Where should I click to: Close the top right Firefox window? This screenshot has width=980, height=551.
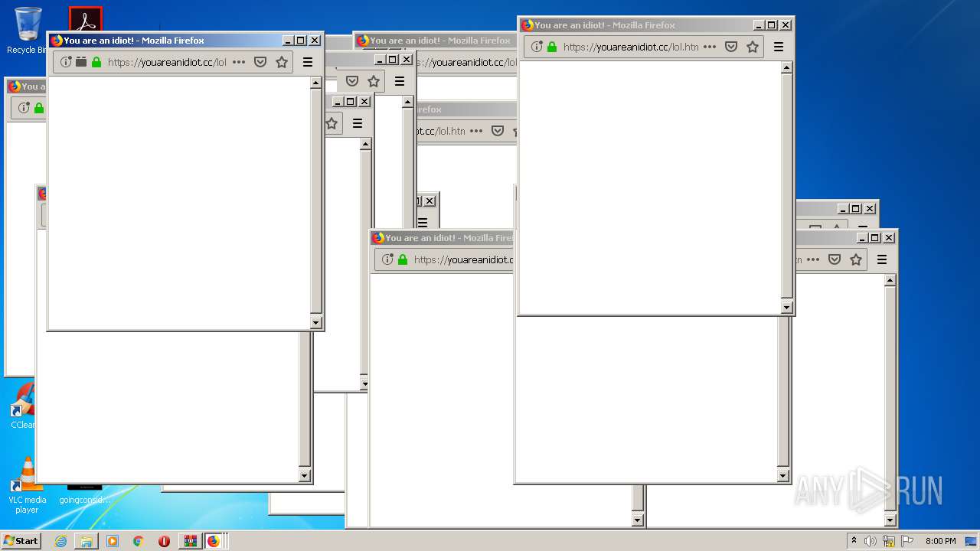click(x=785, y=25)
